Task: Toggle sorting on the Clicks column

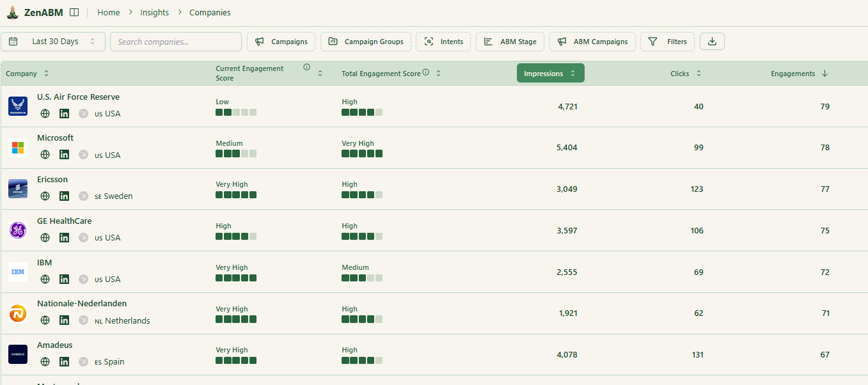Action: (698, 73)
